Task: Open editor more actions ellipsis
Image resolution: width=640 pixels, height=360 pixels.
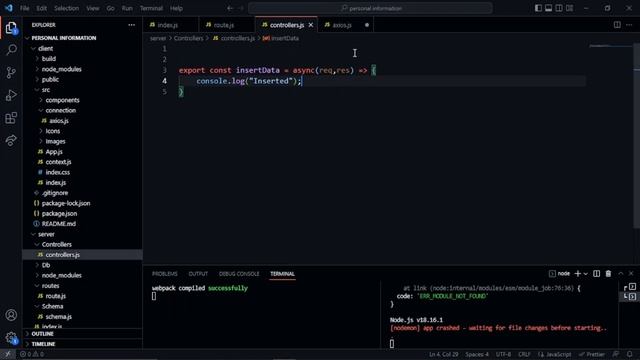Action: pos(629,25)
